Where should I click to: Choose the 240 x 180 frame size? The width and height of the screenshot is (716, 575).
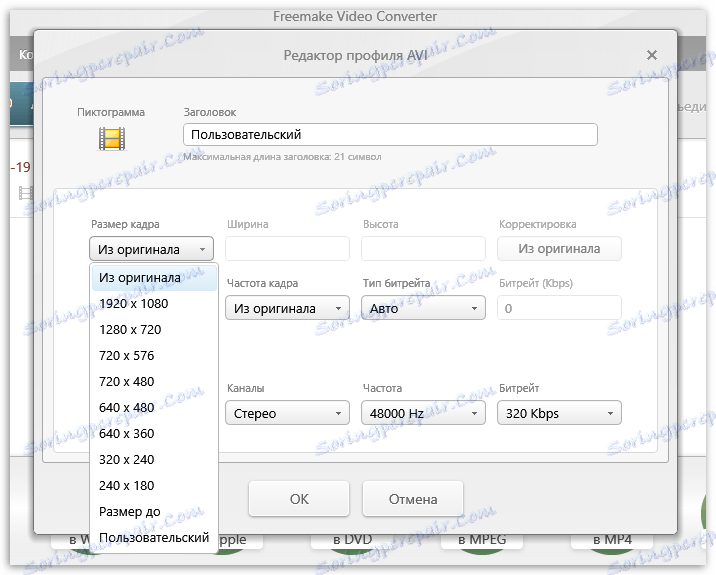tap(154, 486)
